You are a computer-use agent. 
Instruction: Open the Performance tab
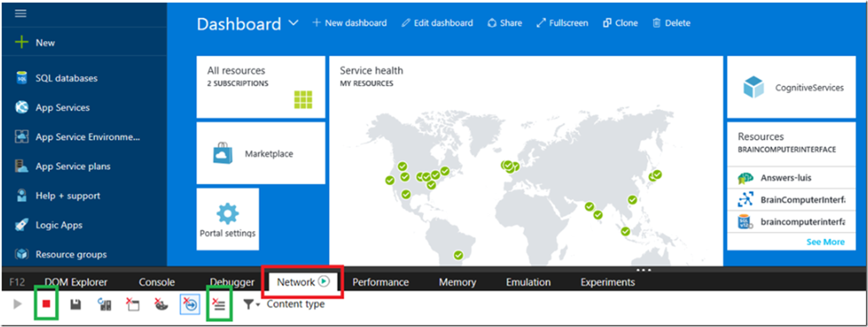[x=380, y=282]
